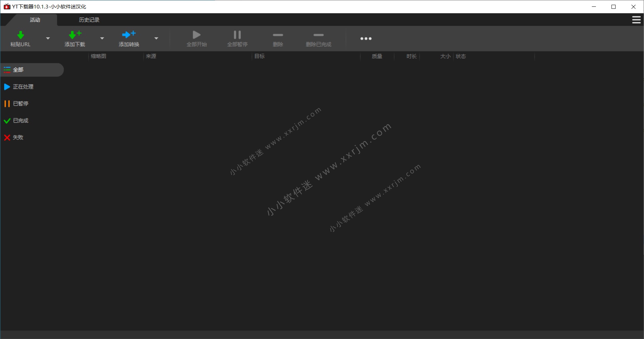This screenshot has width=644, height=339.
Task: Click the 全部暂停 pause all icon
Action: pos(237,35)
